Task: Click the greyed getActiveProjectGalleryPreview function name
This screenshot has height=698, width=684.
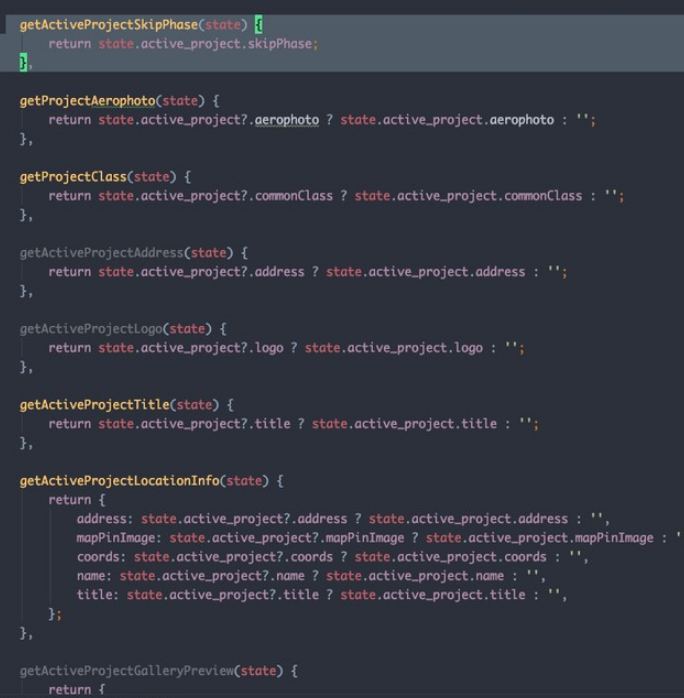Action: click(126, 671)
